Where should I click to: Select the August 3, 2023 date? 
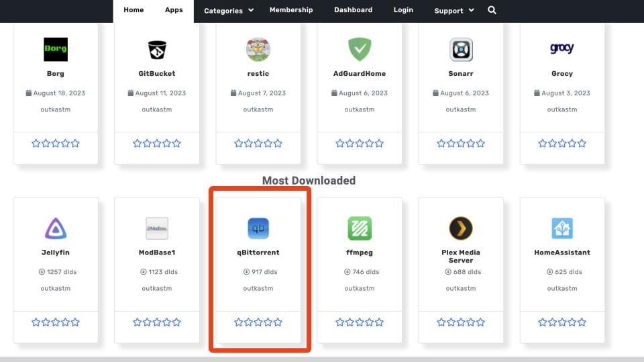coord(562,93)
